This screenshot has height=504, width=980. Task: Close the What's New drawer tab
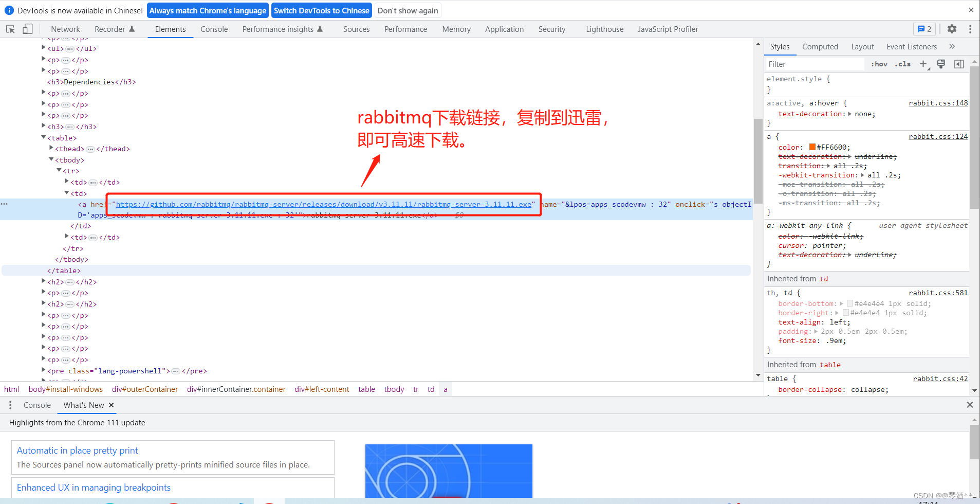111,405
